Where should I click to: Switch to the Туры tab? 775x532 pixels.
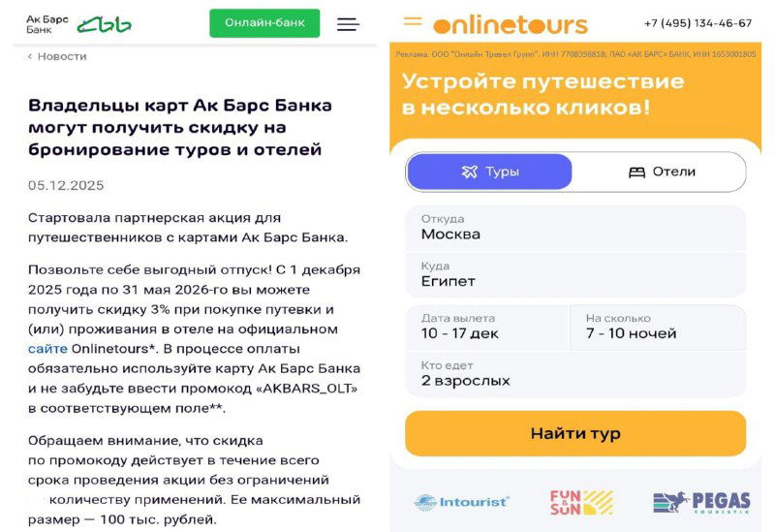[490, 172]
